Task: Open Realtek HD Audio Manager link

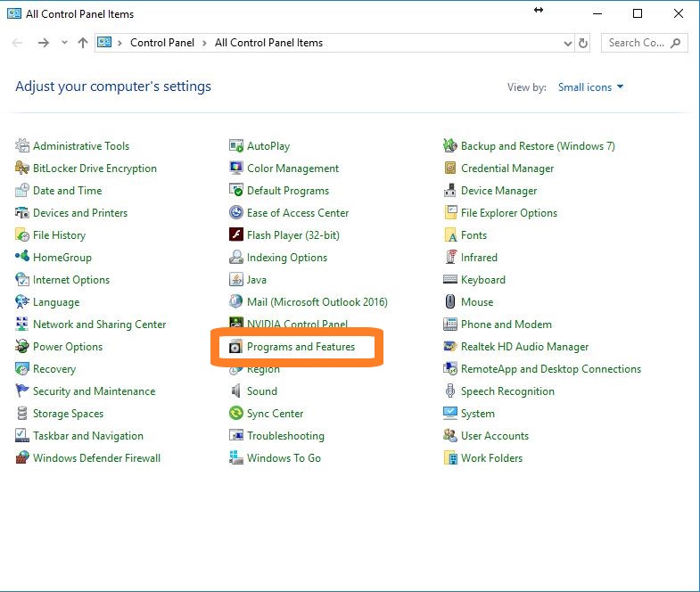Action: click(x=524, y=347)
